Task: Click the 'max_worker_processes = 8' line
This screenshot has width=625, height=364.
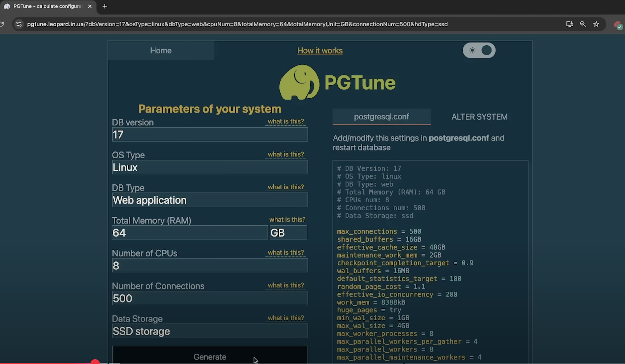Action: (385, 334)
